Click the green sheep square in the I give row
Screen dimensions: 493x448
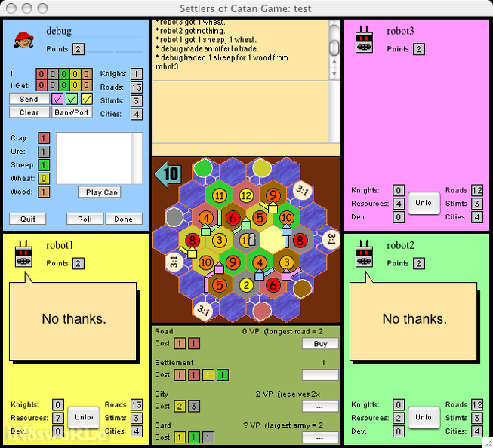pyautogui.click(x=64, y=74)
